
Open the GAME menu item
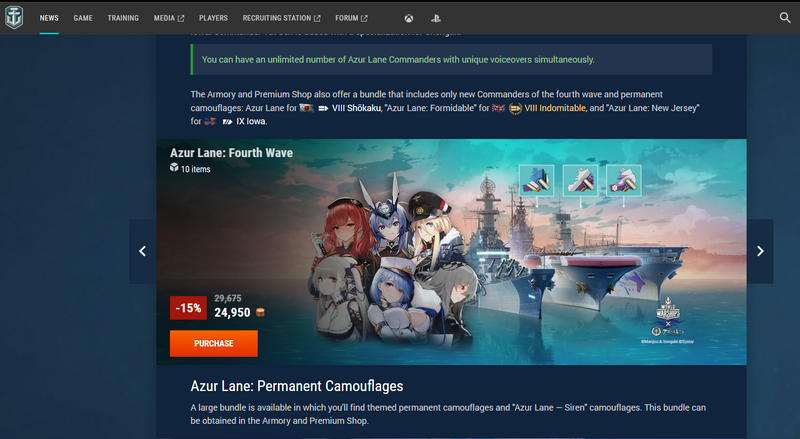[x=83, y=18]
